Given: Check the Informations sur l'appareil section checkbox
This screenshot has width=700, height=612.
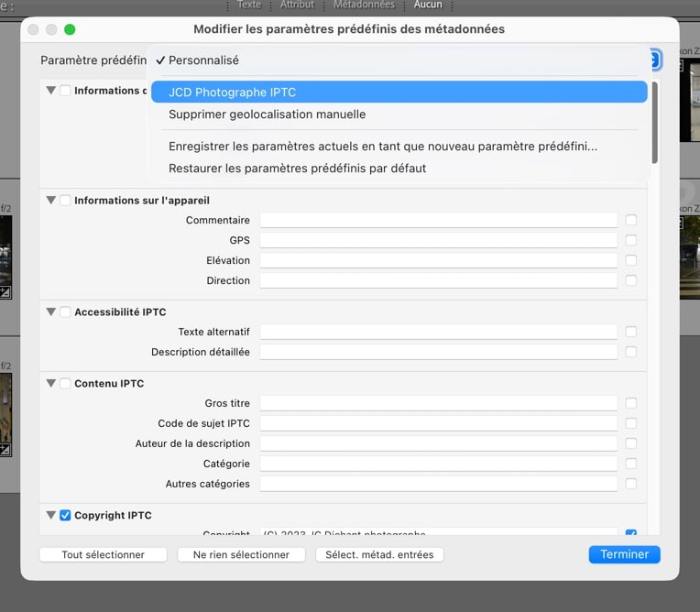Looking at the screenshot, I should tap(65, 200).
